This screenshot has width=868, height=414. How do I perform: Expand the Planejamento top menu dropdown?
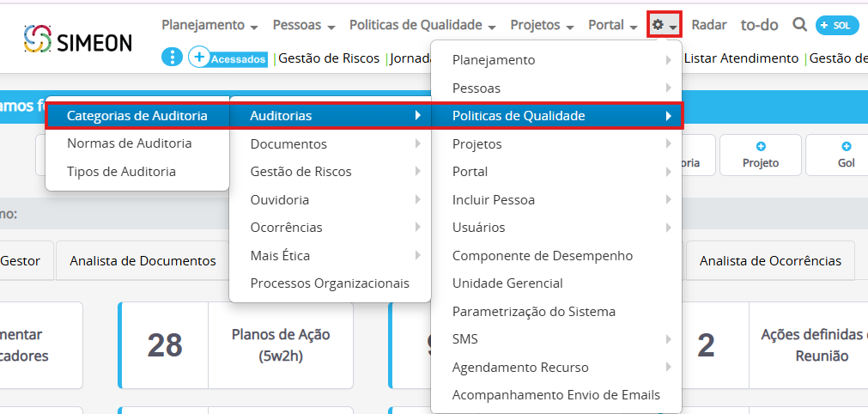[209, 25]
